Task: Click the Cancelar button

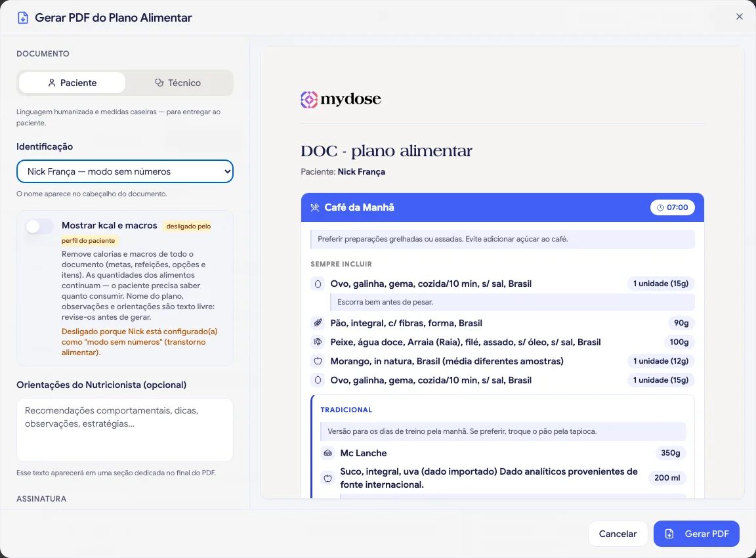Action: [x=618, y=534]
